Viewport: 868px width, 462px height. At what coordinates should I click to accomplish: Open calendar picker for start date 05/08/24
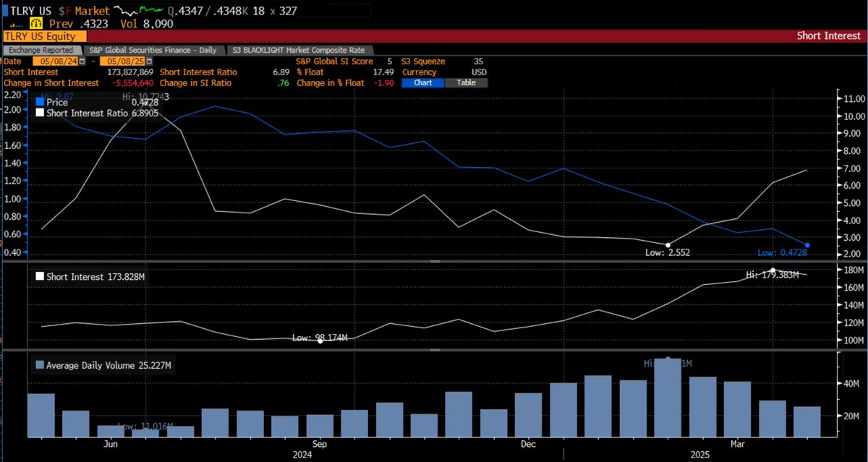82,61
